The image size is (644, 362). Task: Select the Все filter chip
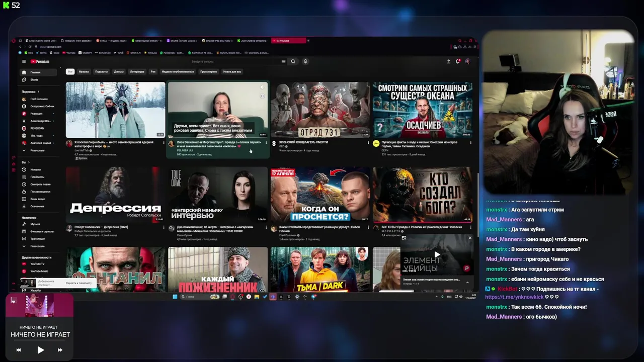[x=70, y=71]
